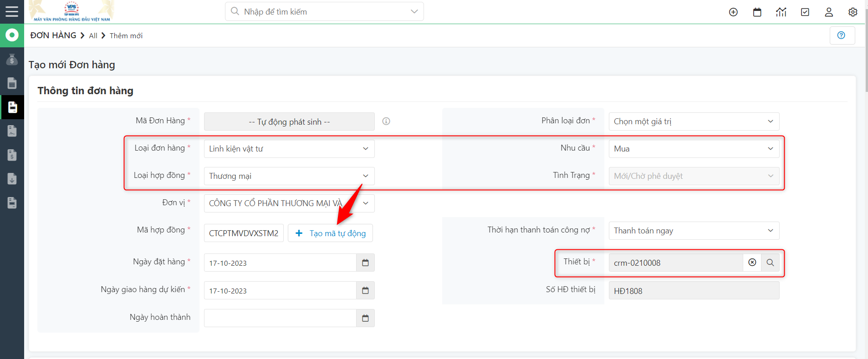
Task: Click the page vertical scrollbar
Action: (866, 50)
